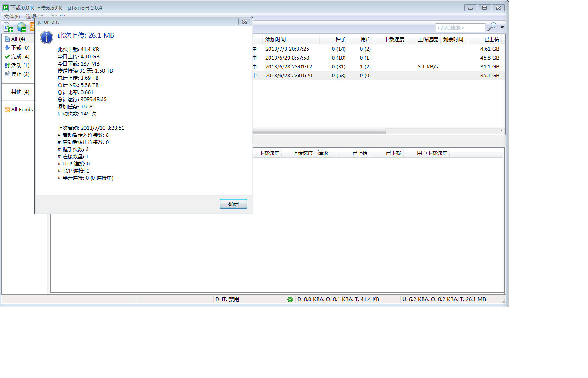This screenshot has height=378, width=588.
Task: Sort by the 剩余时间 column header
Action: 454,39
